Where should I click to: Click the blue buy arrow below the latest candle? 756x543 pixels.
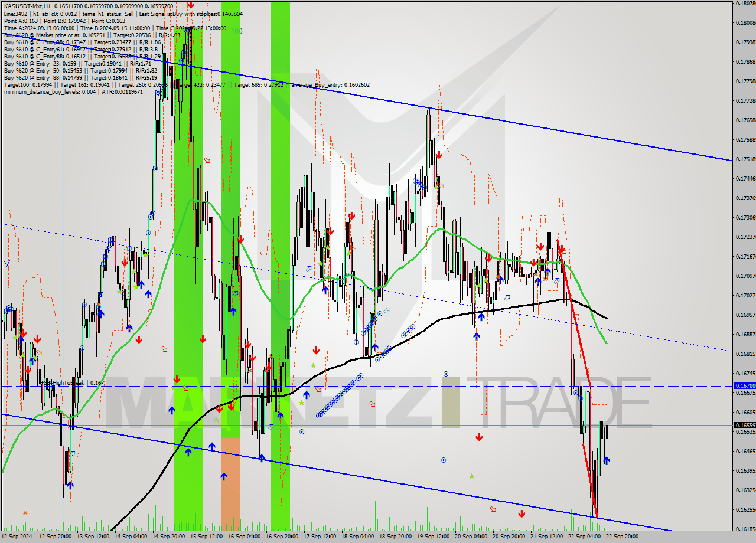coord(607,460)
